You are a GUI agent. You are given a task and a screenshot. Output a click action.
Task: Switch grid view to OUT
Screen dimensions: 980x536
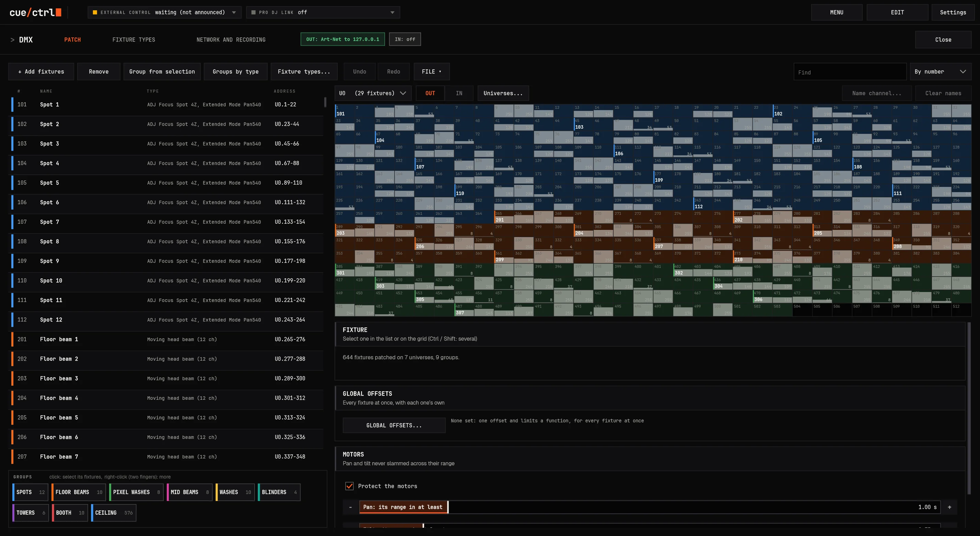click(430, 93)
